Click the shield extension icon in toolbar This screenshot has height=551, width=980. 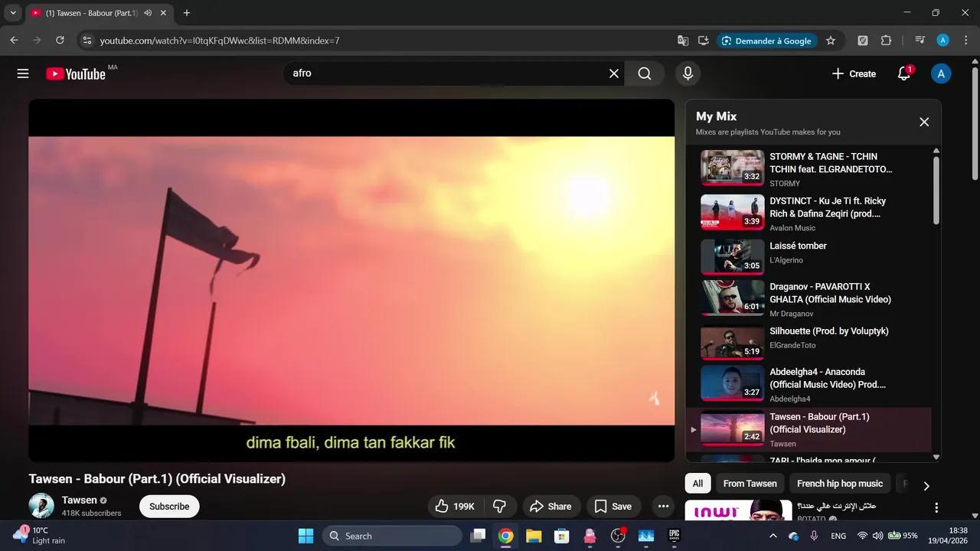(863, 41)
